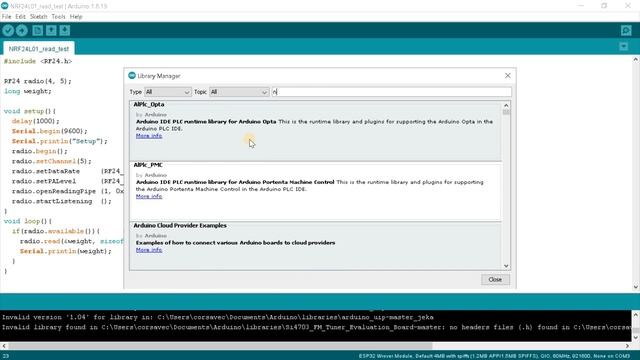640x360 pixels.
Task: Click the library list scrollbar thumb
Action: 506,112
